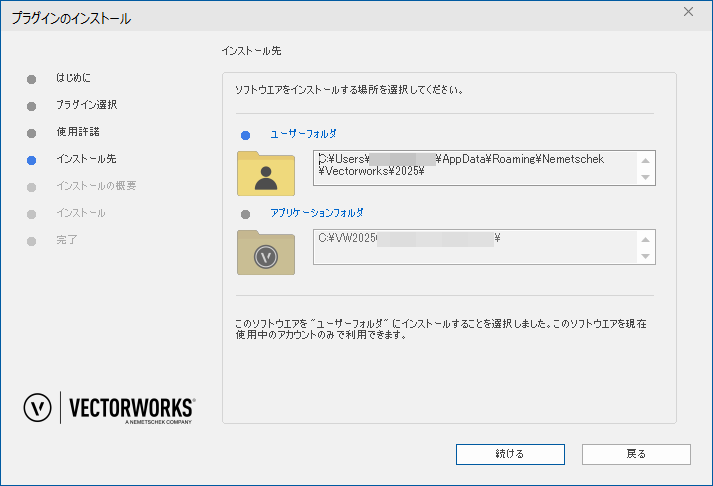Close the plugin install dialog
Screen dimensions: 713x486
click(688, 12)
